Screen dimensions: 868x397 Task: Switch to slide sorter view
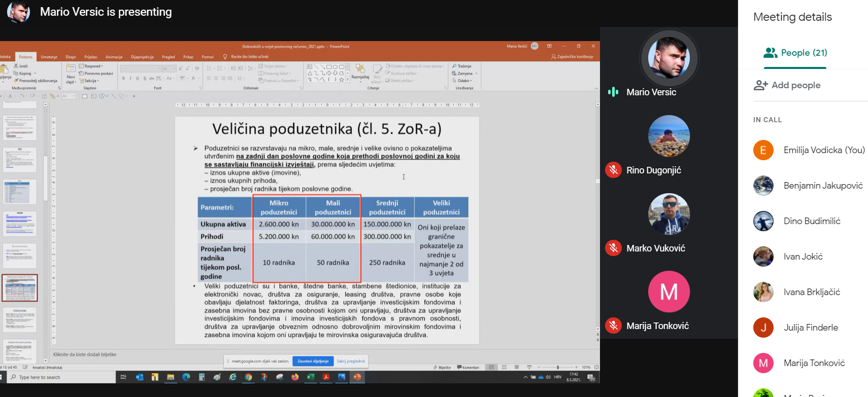coord(504,367)
